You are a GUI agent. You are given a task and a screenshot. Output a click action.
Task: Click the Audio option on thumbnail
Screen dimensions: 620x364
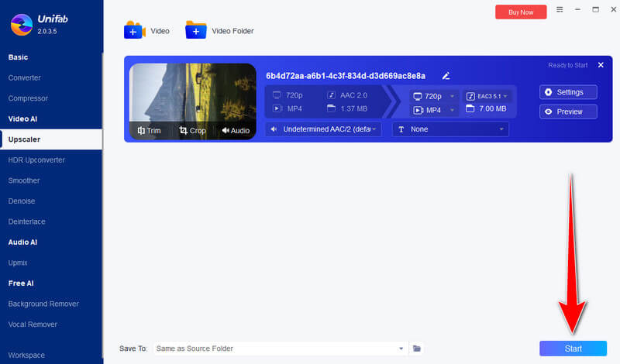click(236, 130)
